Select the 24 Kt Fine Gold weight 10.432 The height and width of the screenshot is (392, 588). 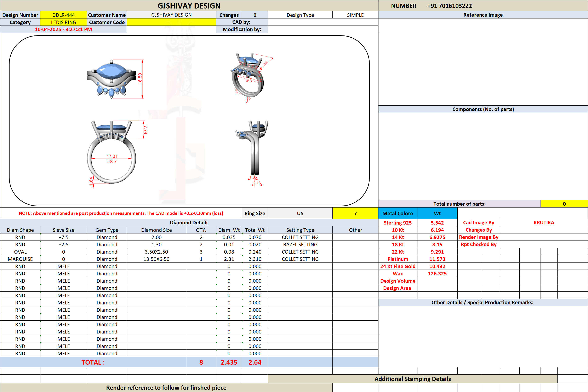point(437,266)
